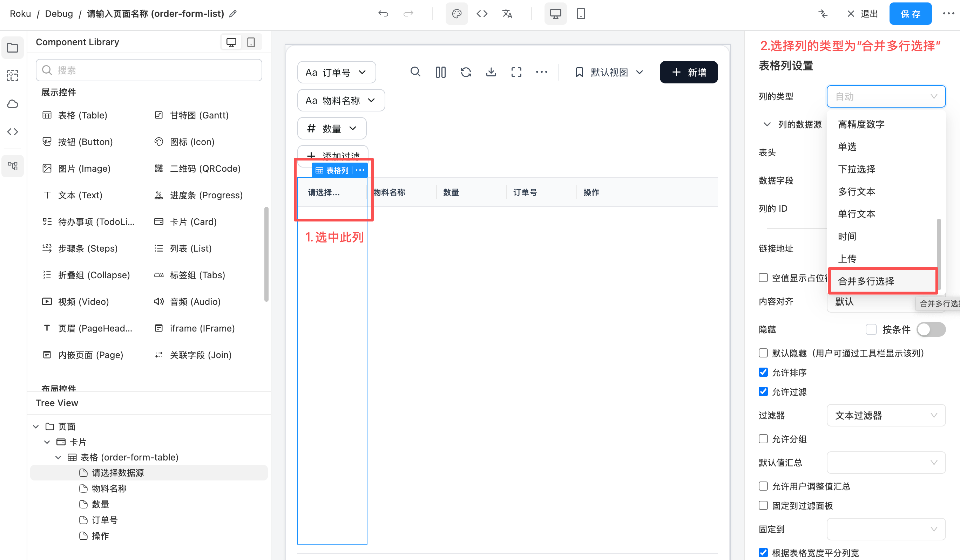
Task: Collapse the 列的数据源 section
Action: (x=767, y=124)
